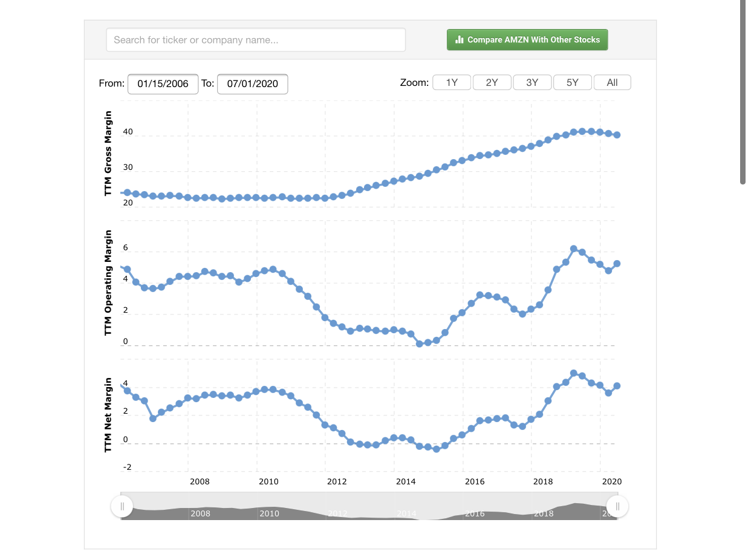Image resolution: width=751 pixels, height=560 pixels.
Task: Click the navigator timeline at 2012
Action: pyautogui.click(x=337, y=513)
